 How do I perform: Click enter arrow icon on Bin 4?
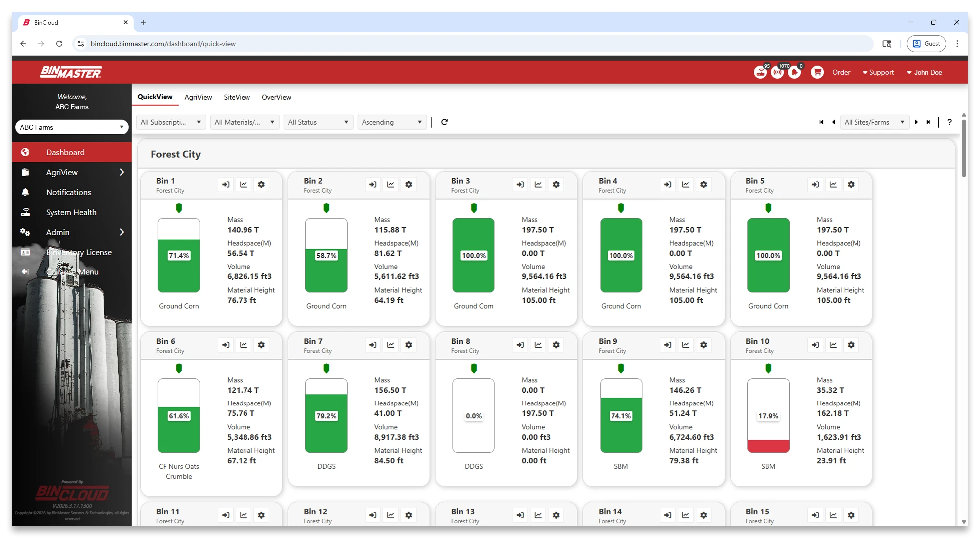tap(668, 185)
